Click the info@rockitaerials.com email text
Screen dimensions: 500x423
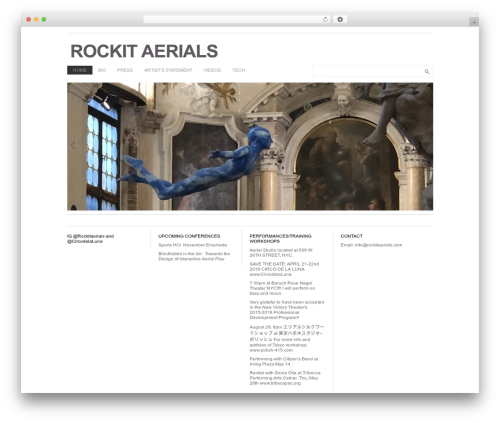click(x=378, y=245)
